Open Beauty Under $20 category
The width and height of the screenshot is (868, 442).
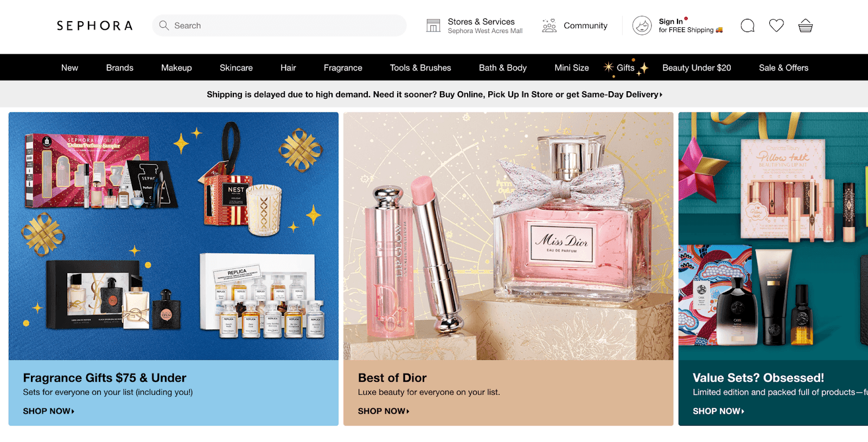click(697, 68)
